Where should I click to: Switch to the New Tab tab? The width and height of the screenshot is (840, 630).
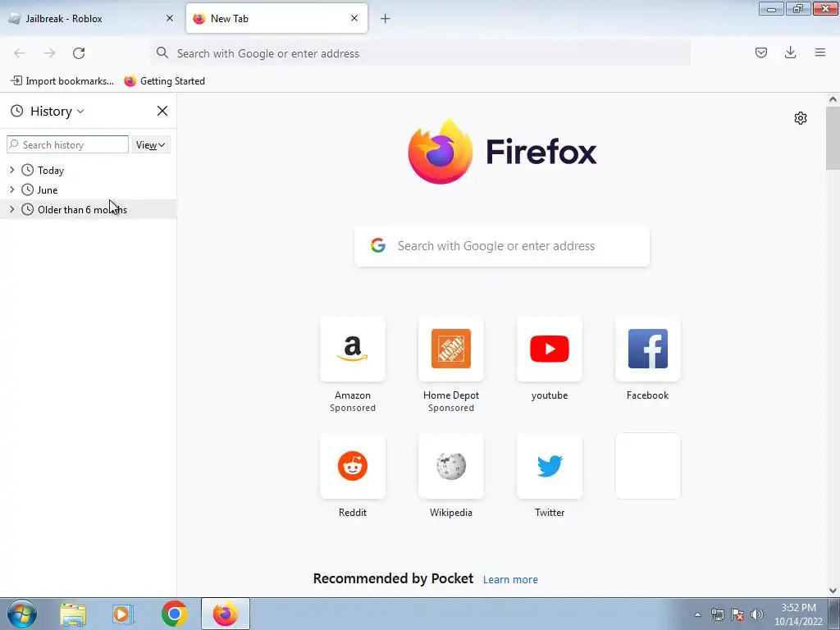coord(276,18)
